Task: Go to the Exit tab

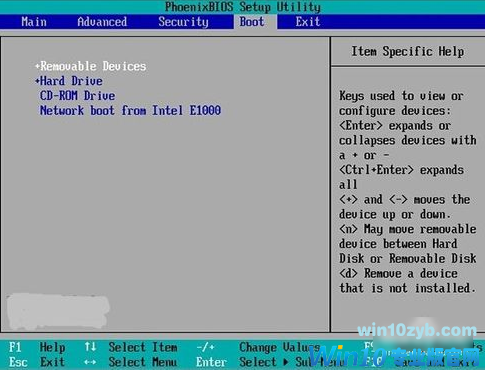Action: click(x=308, y=22)
